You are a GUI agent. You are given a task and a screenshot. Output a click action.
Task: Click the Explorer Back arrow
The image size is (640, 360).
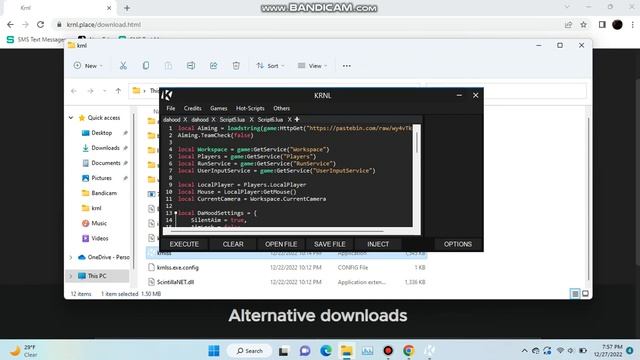[74, 91]
